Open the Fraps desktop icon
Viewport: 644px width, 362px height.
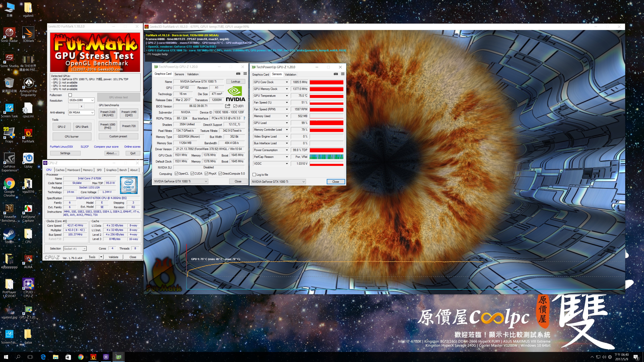click(9, 135)
